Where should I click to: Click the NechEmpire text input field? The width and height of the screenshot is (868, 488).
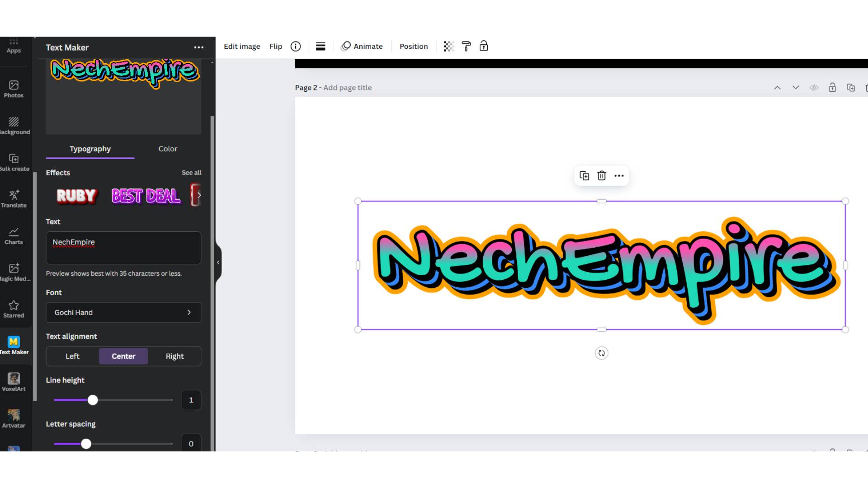point(123,247)
